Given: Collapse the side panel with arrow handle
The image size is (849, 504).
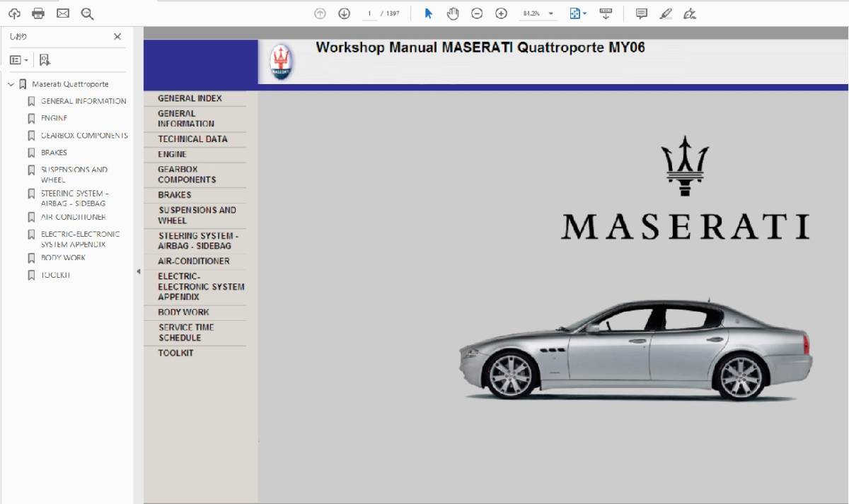Looking at the screenshot, I should (x=138, y=271).
